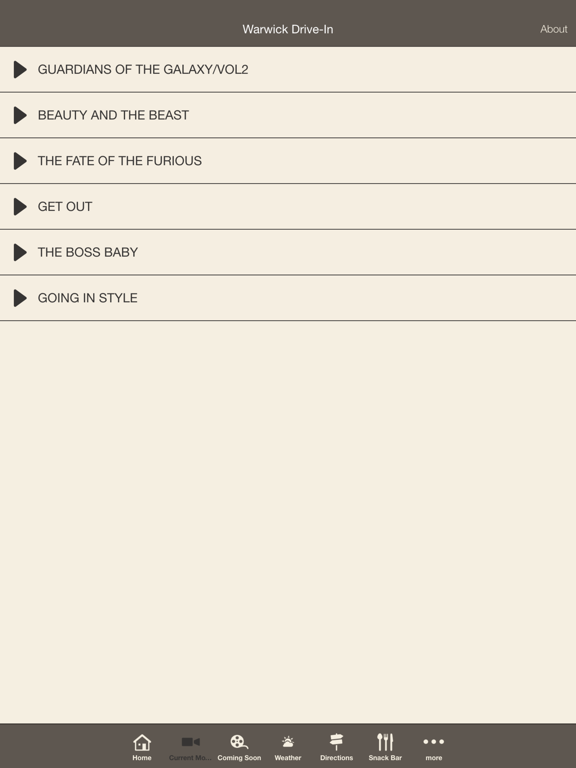Open the About link in header
The height and width of the screenshot is (768, 576).
click(x=553, y=29)
